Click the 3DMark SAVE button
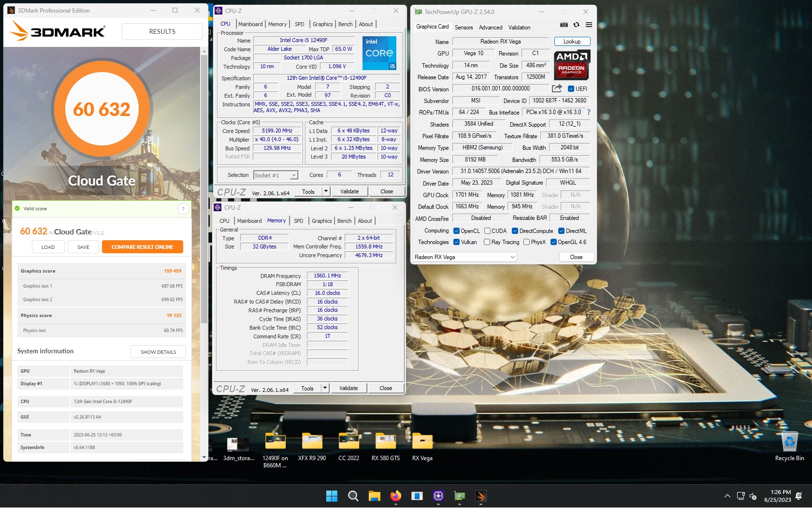Image resolution: width=812 pixels, height=522 pixels. [x=83, y=247]
